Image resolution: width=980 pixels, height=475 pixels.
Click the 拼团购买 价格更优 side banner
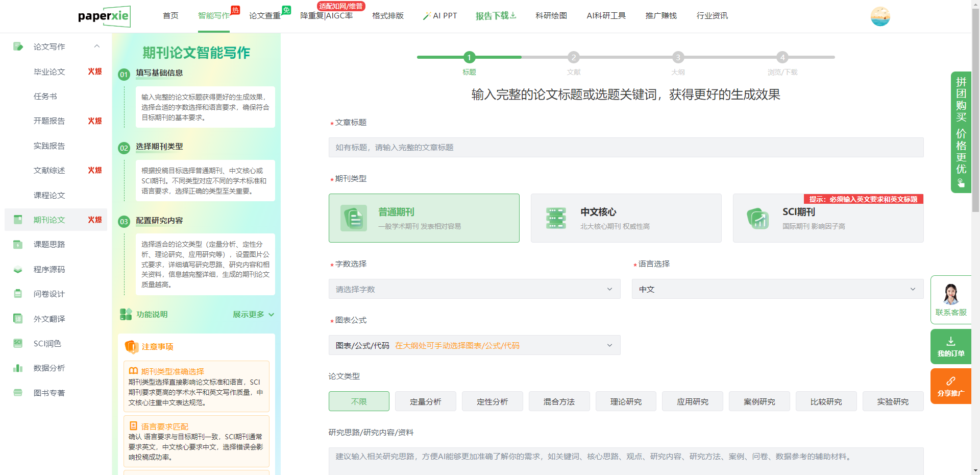click(x=961, y=132)
